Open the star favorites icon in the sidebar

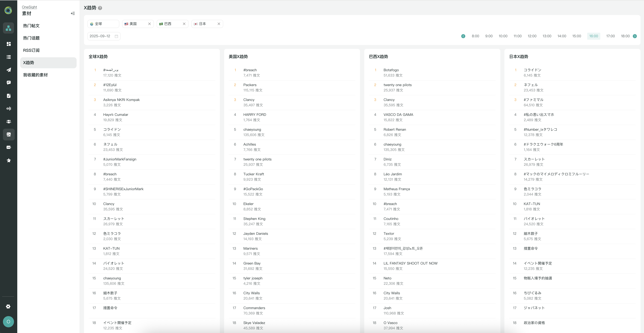click(8, 160)
